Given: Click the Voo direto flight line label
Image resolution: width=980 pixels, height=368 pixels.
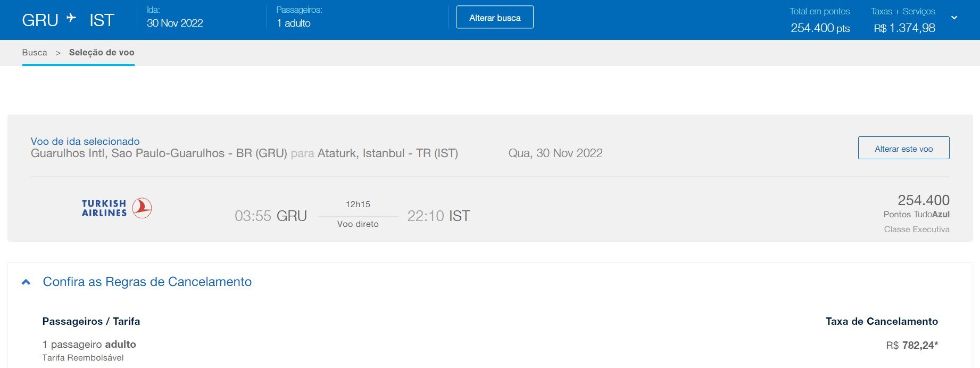Looking at the screenshot, I should coord(358,224).
